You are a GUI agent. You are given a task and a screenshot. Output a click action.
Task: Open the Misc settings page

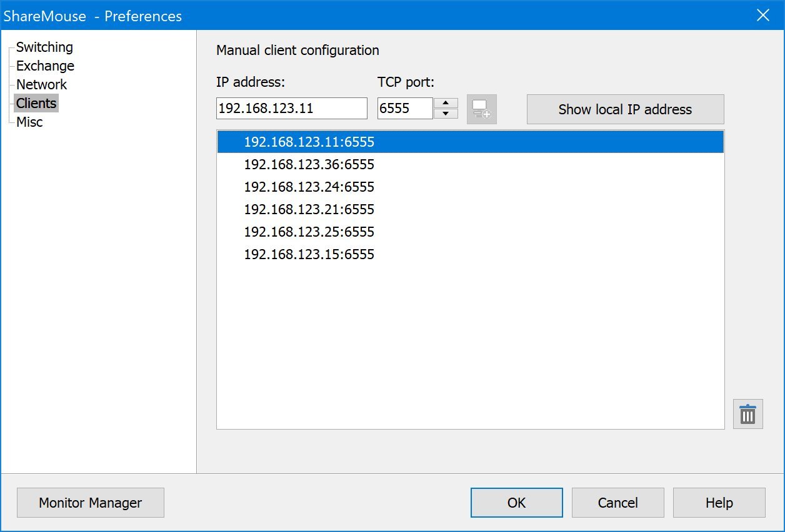(30, 122)
